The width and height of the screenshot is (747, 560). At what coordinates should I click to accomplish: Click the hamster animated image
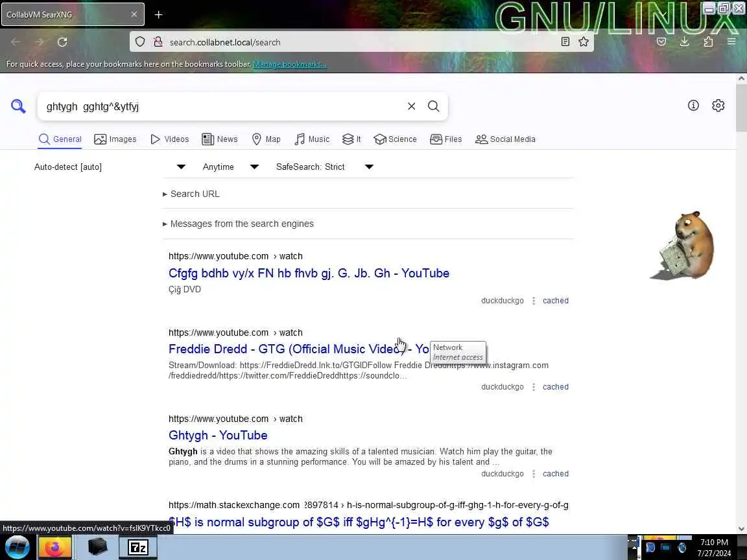coord(683,245)
